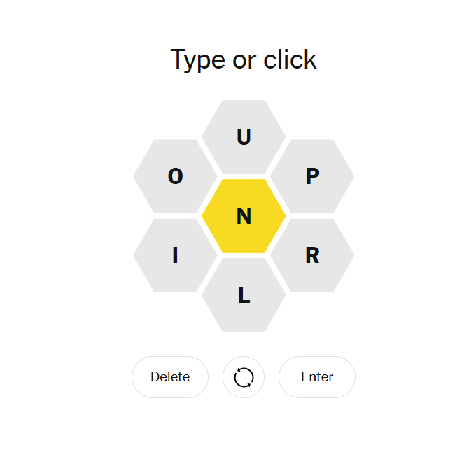Insert U into the current word

[x=244, y=137]
